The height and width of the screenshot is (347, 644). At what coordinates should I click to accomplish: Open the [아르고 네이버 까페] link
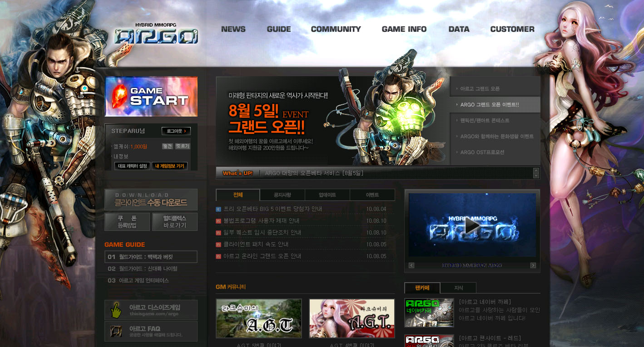click(485, 302)
